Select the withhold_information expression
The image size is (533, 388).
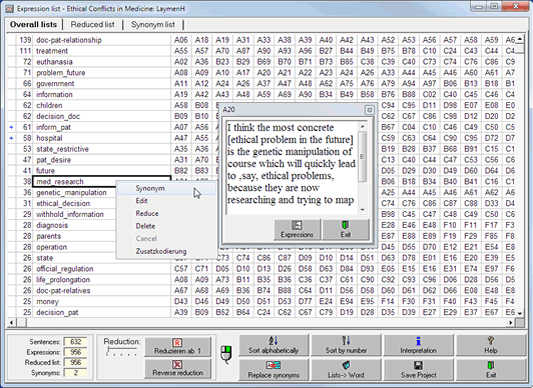point(74,214)
